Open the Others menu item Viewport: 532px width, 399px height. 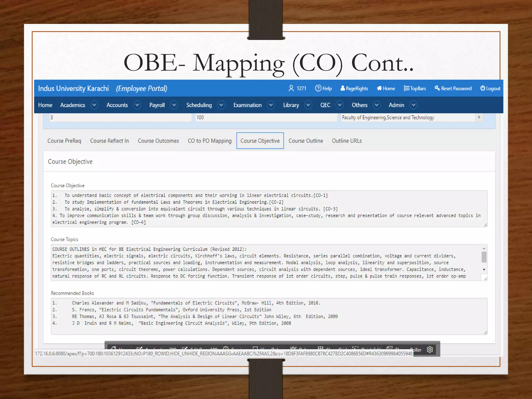point(360,105)
